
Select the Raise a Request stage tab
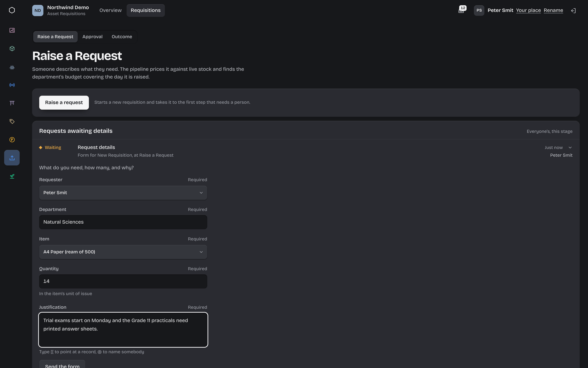pos(55,37)
